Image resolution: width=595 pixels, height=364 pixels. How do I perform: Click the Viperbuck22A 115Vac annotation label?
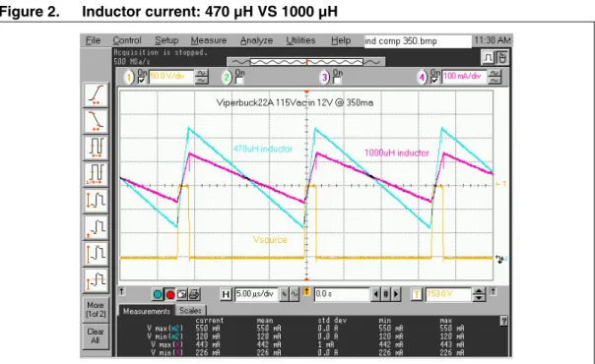[295, 102]
